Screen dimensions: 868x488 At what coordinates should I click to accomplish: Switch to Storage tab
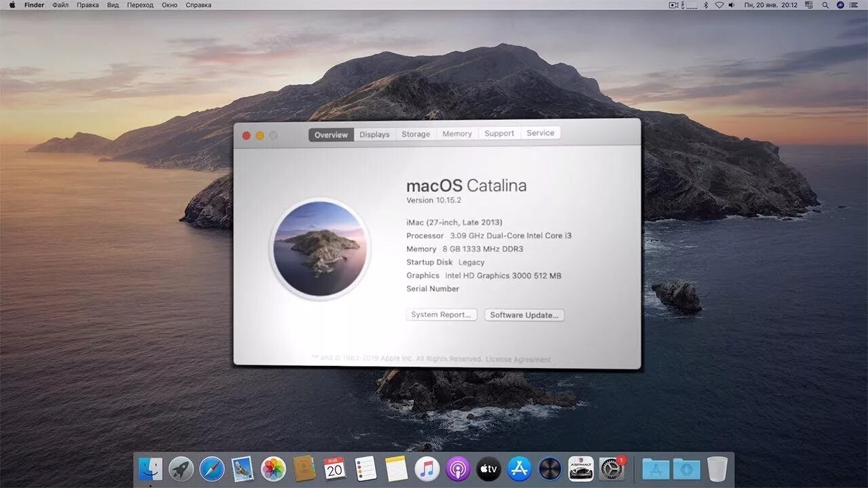point(416,134)
